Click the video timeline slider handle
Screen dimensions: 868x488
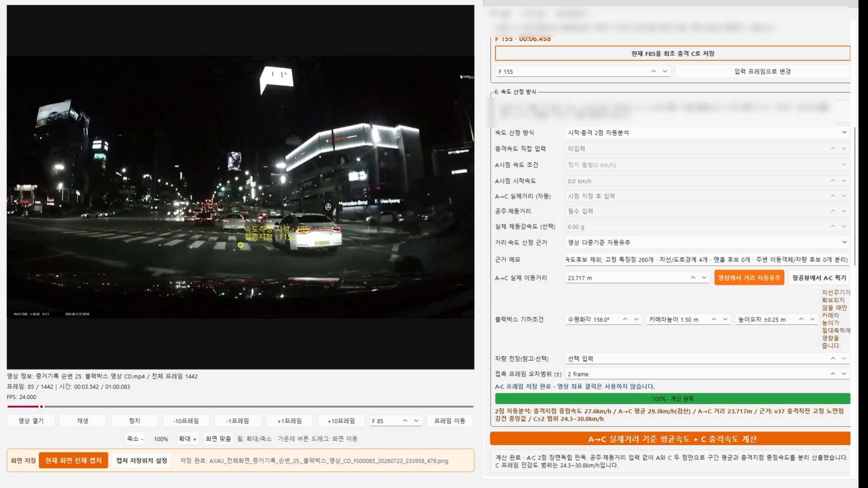point(42,407)
